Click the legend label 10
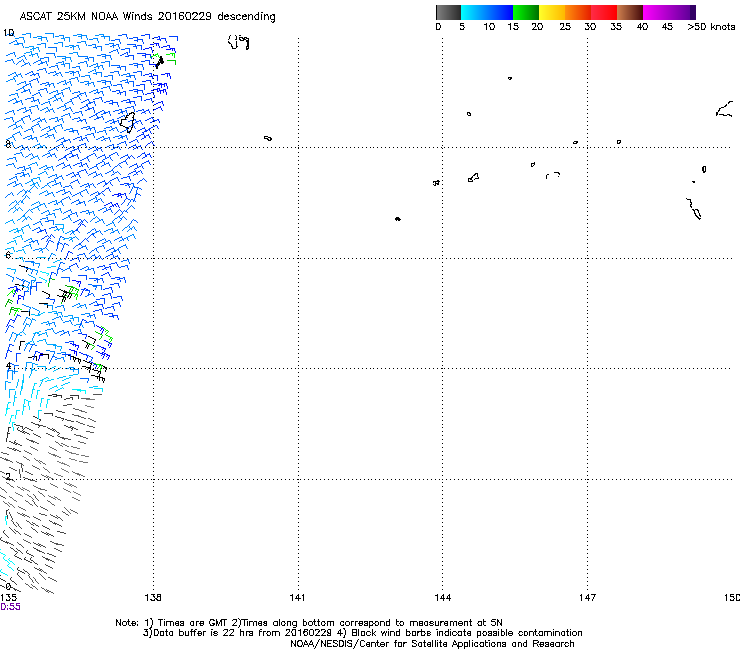 pos(489,26)
